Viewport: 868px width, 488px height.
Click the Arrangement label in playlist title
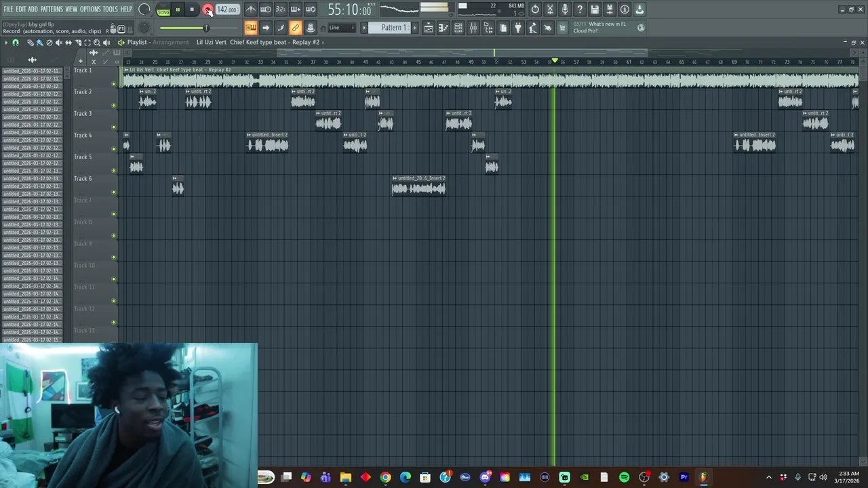click(x=171, y=42)
